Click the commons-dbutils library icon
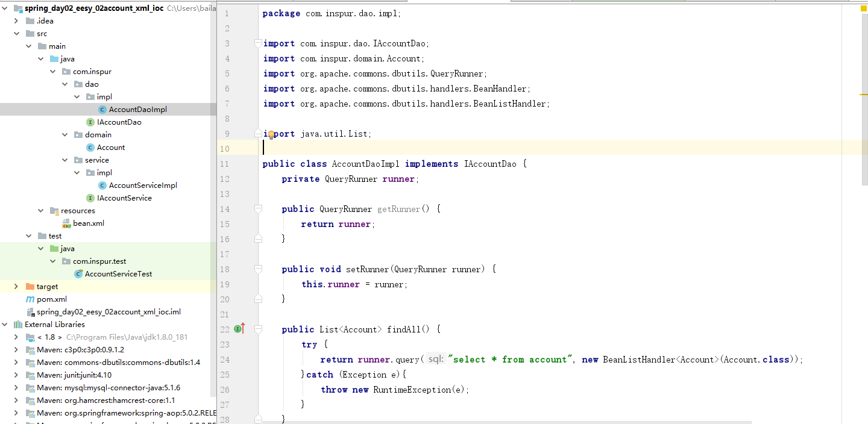Screen dimensions: 868x424 pos(30,363)
